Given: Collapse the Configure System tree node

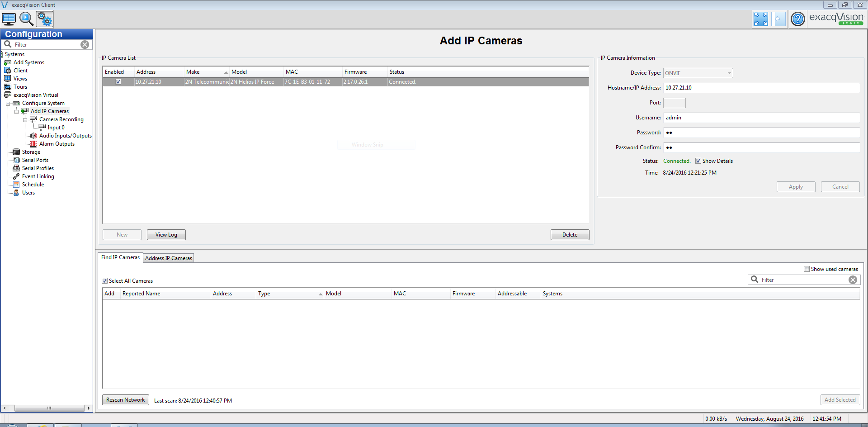Looking at the screenshot, I should coord(8,104).
